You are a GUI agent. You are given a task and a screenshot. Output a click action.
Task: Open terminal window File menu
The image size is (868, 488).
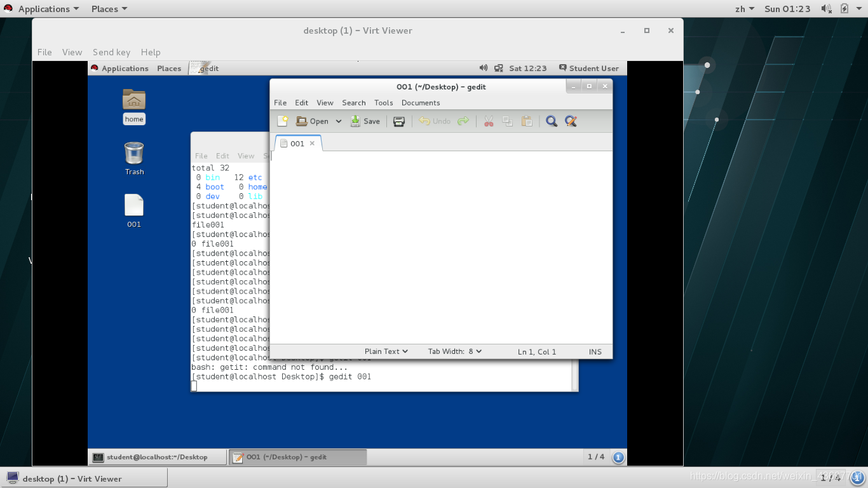coord(201,156)
